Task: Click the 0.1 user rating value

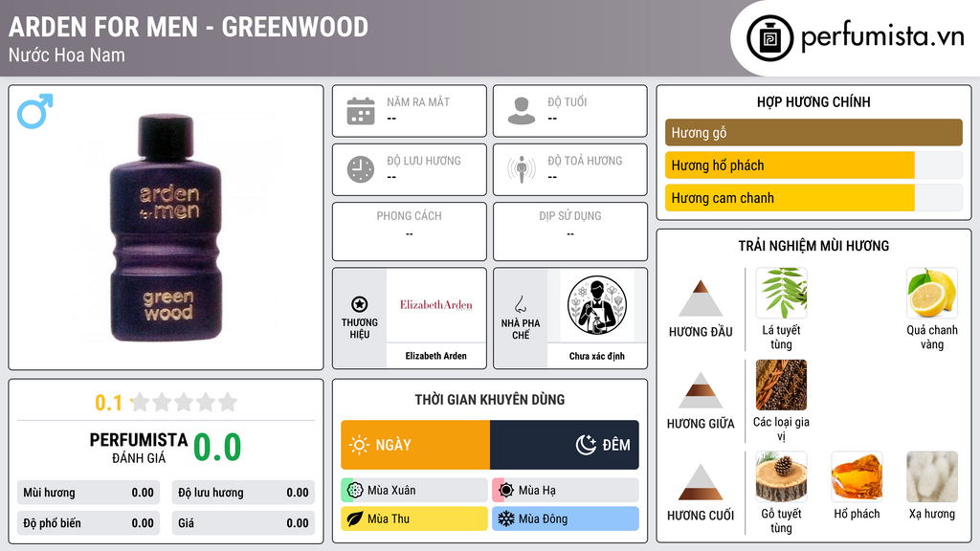Action: [108, 403]
